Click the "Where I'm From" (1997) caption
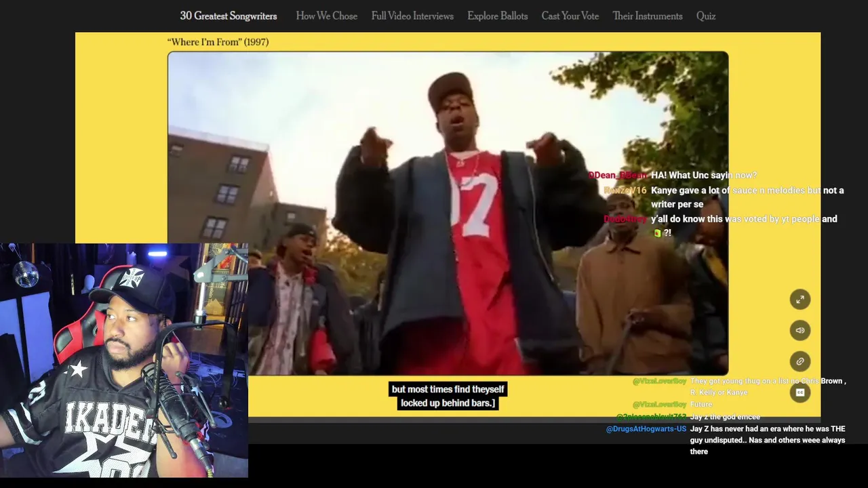 coord(218,42)
